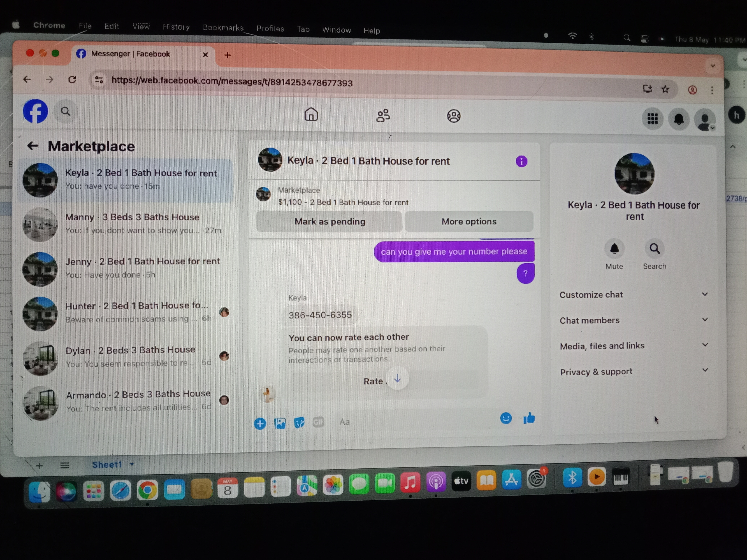Open Facebook notifications bell
Screen dimensions: 747x560
click(679, 119)
